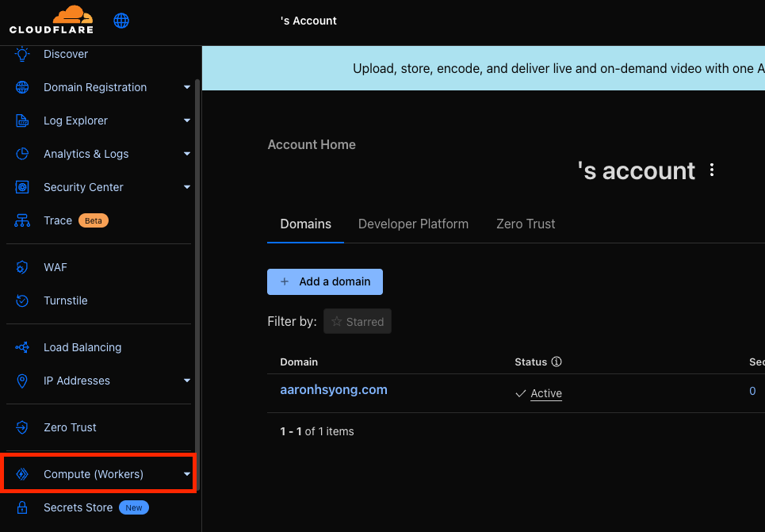This screenshot has height=532, width=765.
Task: Click the Cloudflare logo
Action: [x=52, y=20]
